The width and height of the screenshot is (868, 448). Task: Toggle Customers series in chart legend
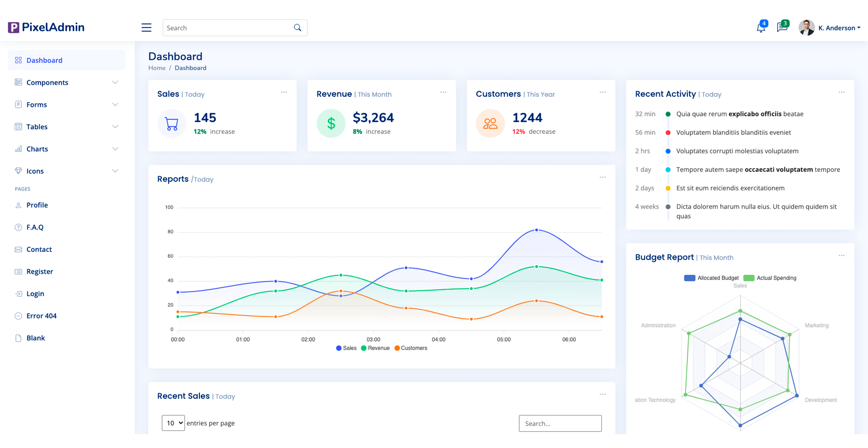tap(410, 348)
